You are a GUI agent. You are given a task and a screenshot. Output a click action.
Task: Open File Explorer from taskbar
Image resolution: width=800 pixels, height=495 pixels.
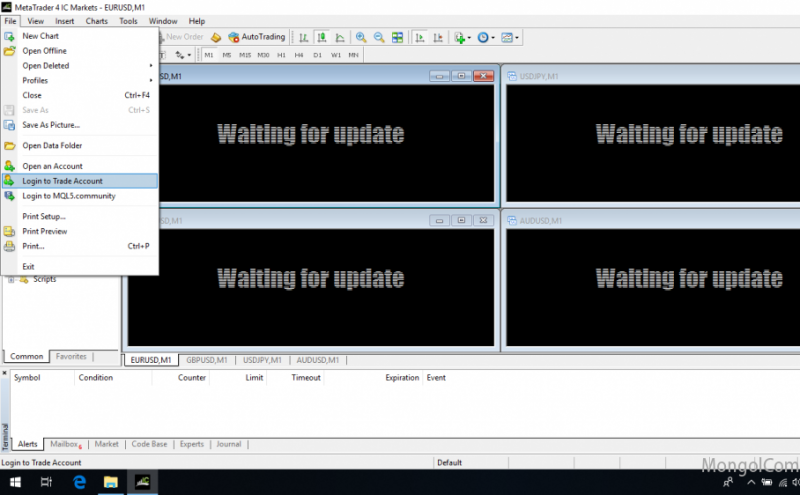pyautogui.click(x=111, y=482)
